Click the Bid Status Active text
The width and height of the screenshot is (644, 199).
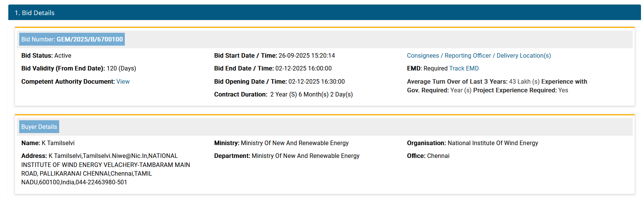click(63, 56)
